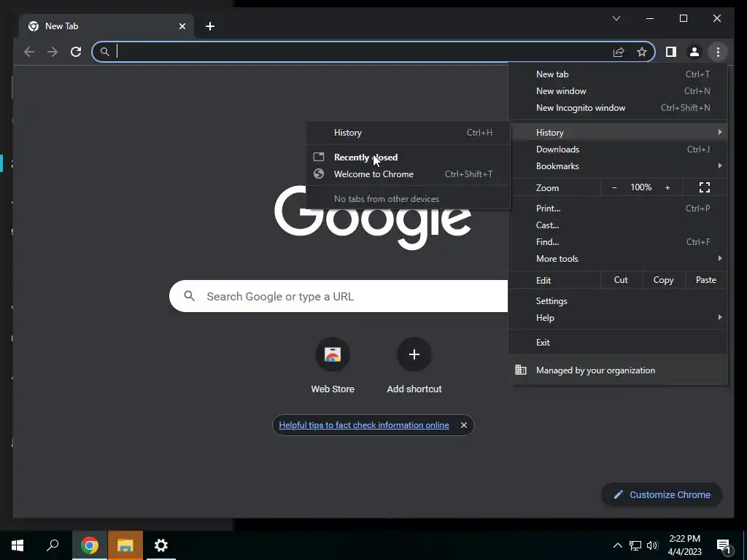Expand the Help submenu
Viewport: 747px width, 560px height.
pos(618,318)
